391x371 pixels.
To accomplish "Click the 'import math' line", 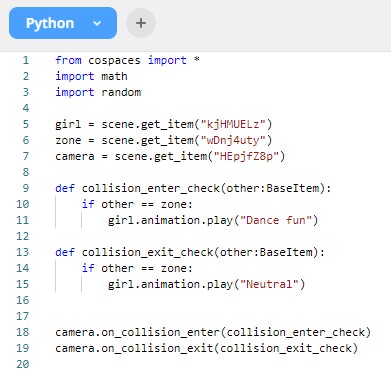I will point(91,76).
